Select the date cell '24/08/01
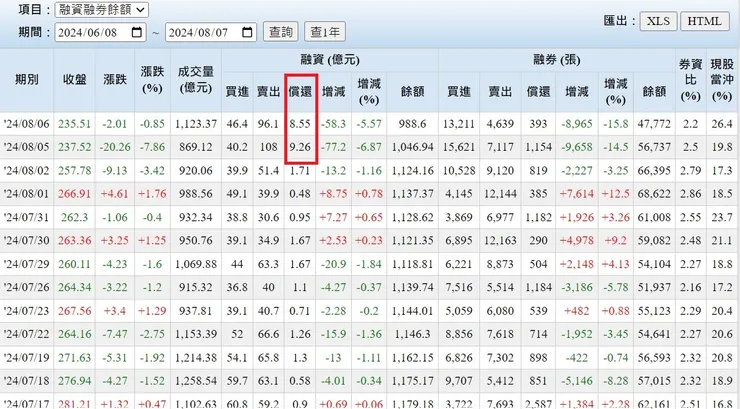The height and width of the screenshot is (409, 740). tap(26, 194)
